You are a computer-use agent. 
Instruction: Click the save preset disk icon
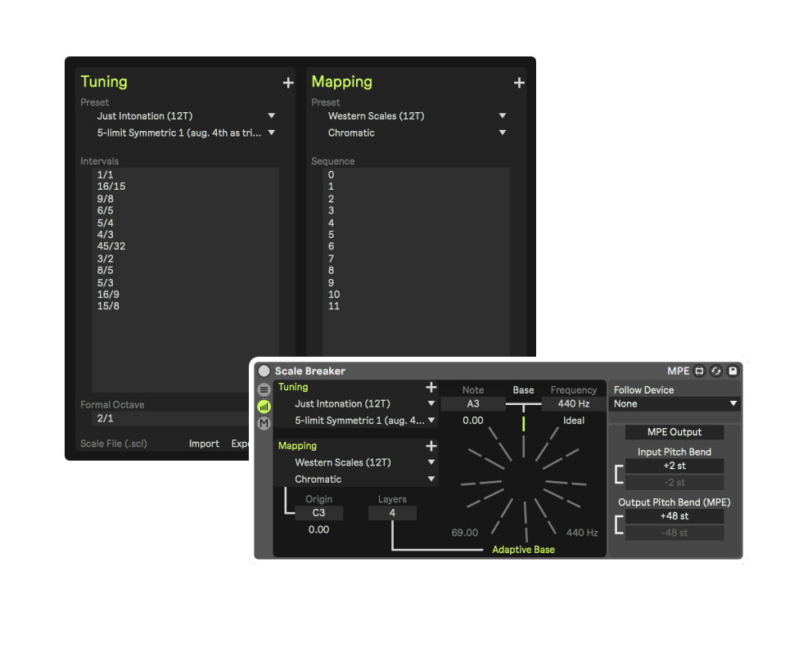(733, 371)
